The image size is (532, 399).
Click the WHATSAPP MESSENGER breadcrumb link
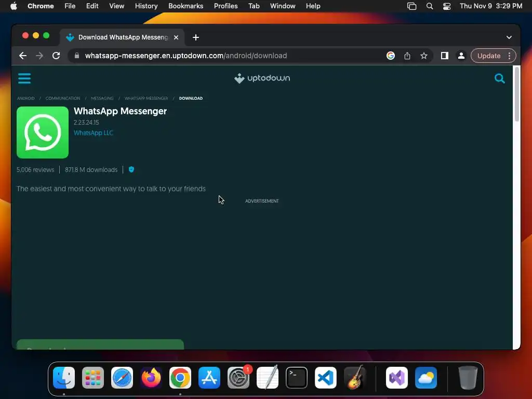click(x=146, y=98)
